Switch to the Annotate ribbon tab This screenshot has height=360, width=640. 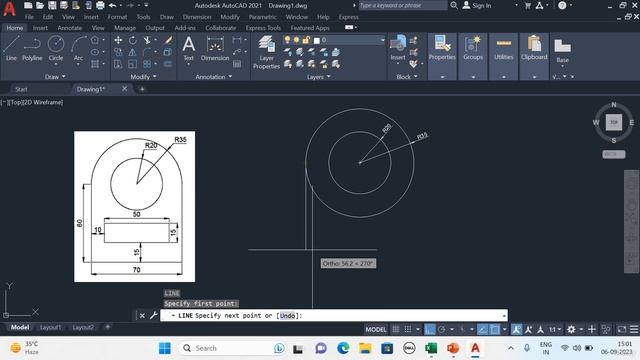coord(69,28)
